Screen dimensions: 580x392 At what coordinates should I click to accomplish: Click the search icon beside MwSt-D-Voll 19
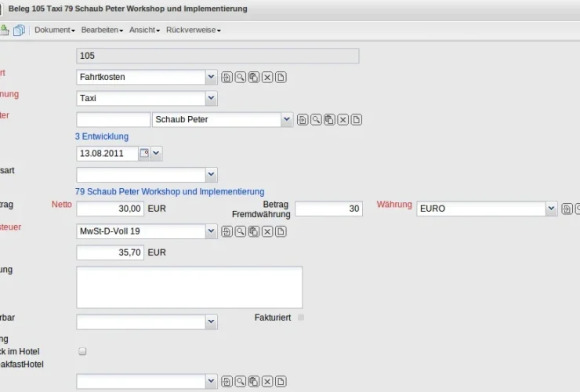[x=241, y=232]
